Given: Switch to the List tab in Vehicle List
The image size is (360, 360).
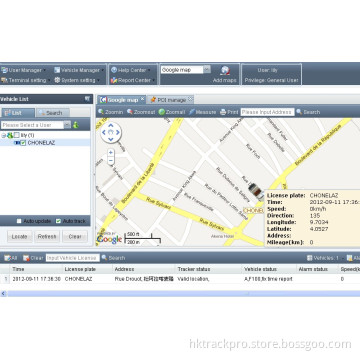Looking at the screenshot, I should (18, 113).
